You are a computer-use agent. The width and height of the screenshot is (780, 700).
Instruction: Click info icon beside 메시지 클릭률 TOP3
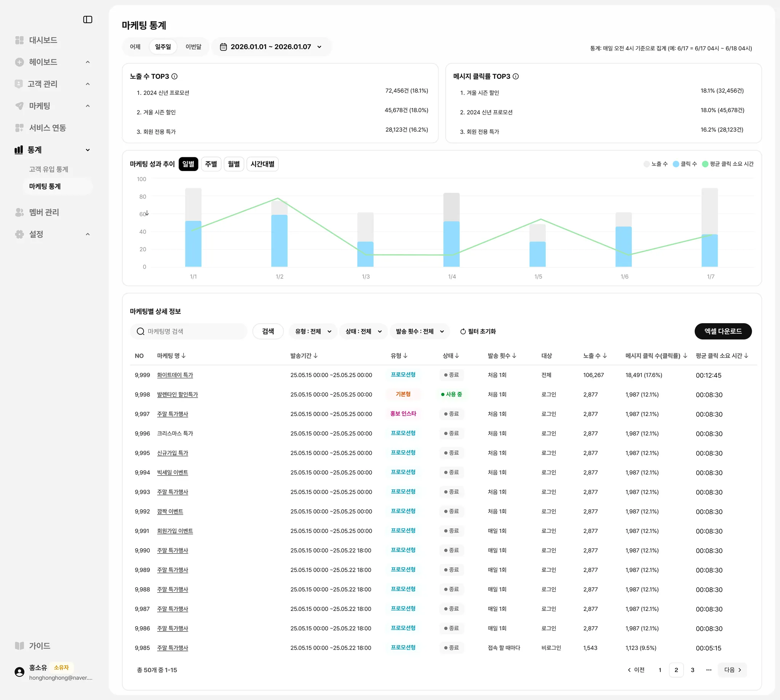[x=516, y=77]
